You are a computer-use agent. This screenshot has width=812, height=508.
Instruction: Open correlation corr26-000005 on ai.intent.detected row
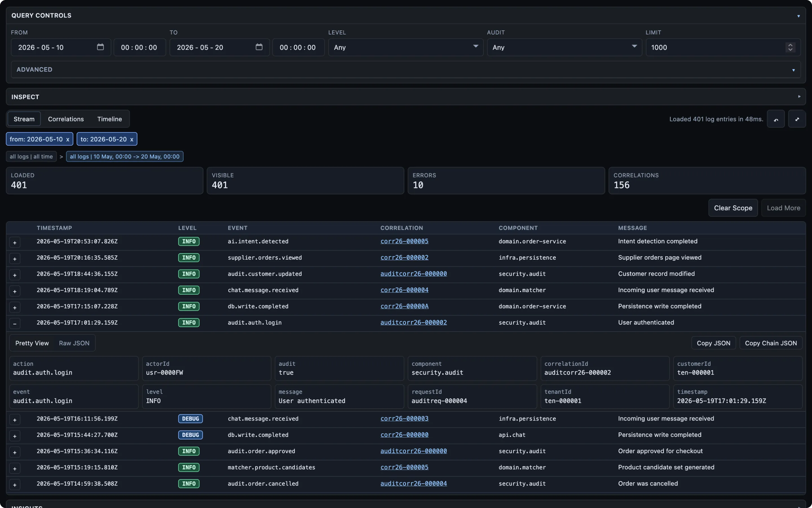pos(404,241)
